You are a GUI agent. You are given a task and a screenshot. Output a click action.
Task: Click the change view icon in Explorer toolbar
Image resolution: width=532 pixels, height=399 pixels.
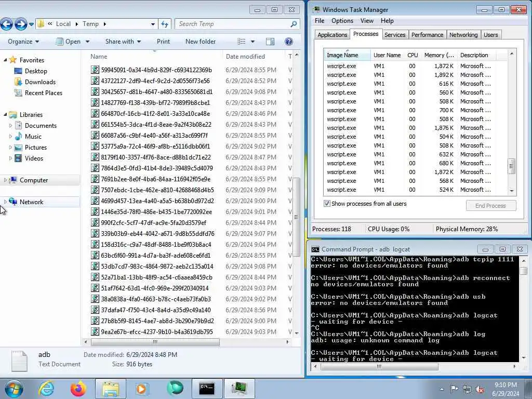(241, 42)
